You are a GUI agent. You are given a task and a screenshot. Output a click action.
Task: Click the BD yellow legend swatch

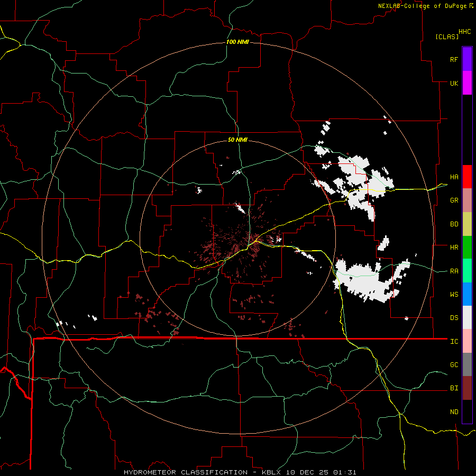467,224
